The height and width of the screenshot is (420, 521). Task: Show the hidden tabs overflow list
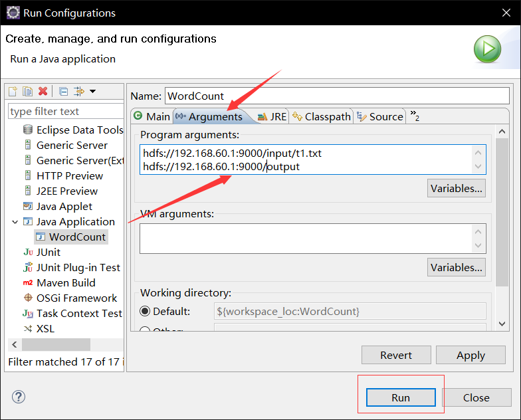coord(415,116)
